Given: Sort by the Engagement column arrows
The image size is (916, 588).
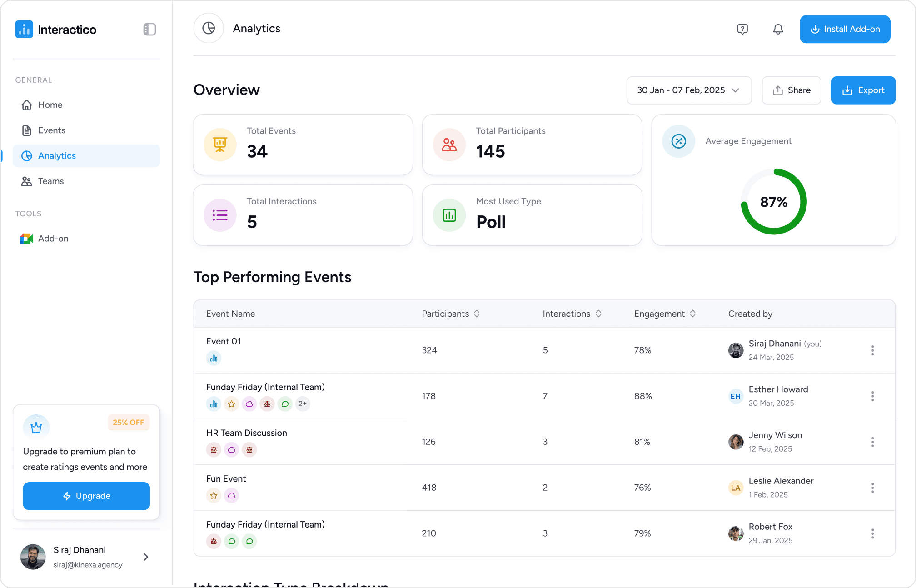Looking at the screenshot, I should point(692,314).
